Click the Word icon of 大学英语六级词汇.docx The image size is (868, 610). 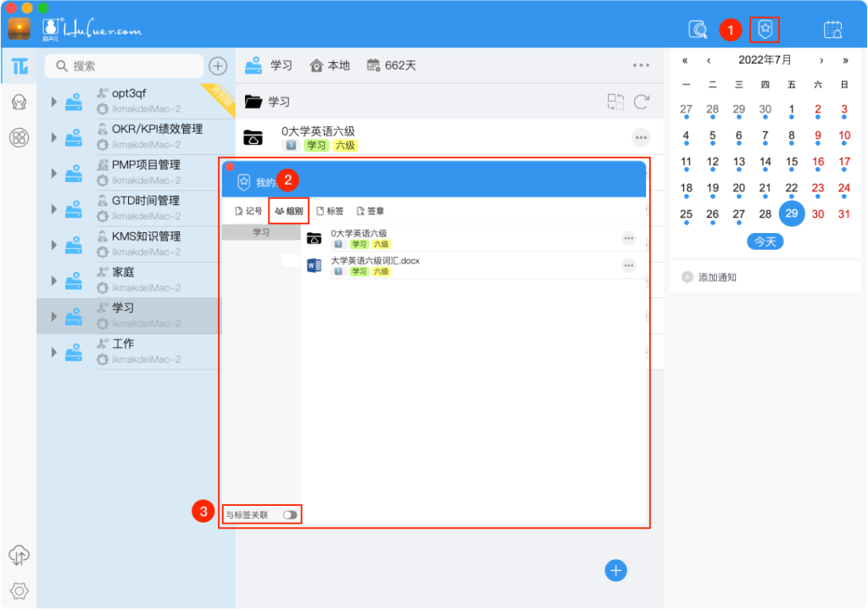point(314,266)
